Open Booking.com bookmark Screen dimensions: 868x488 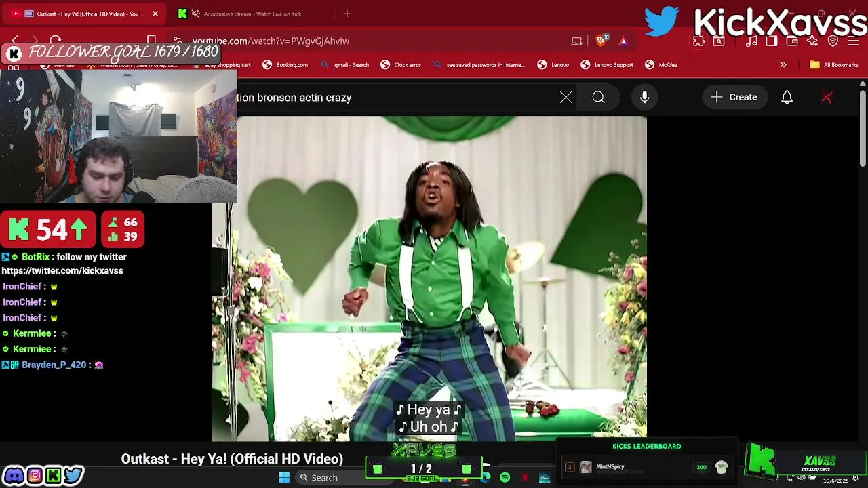(285, 65)
